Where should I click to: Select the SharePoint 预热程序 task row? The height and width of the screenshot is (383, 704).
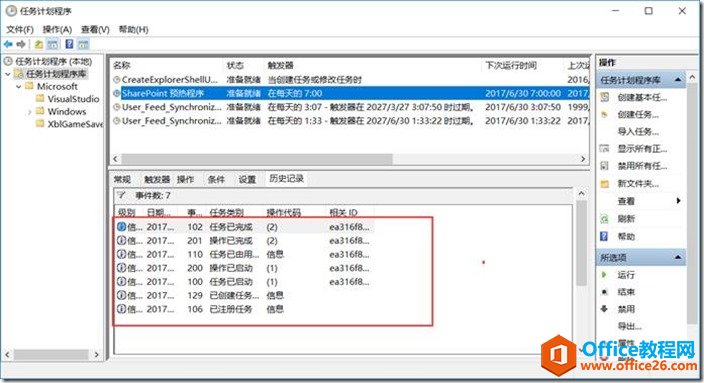351,93
